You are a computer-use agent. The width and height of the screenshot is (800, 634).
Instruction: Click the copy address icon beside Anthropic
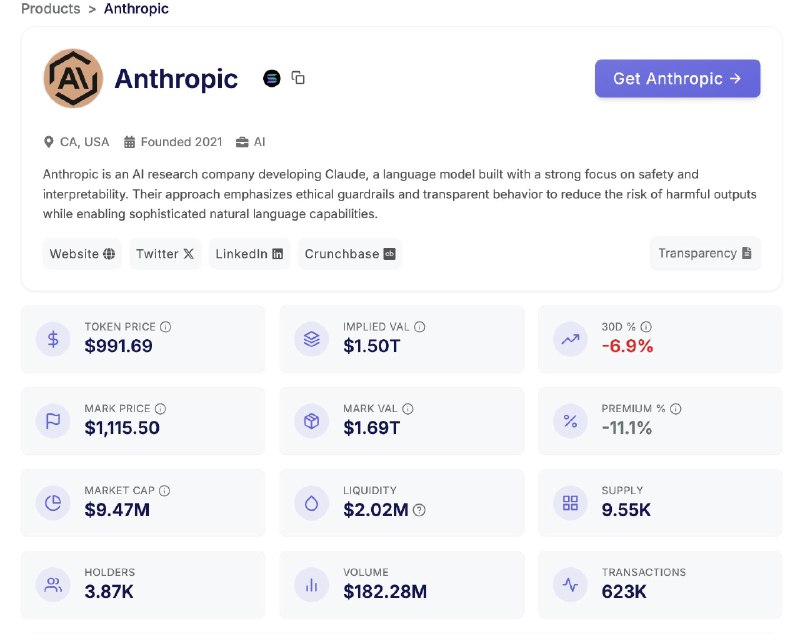tap(298, 78)
